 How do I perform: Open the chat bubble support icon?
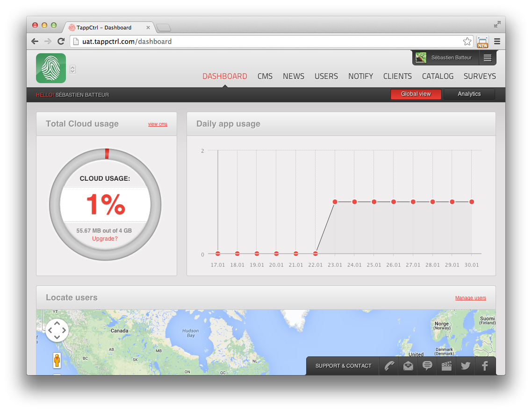(x=427, y=366)
